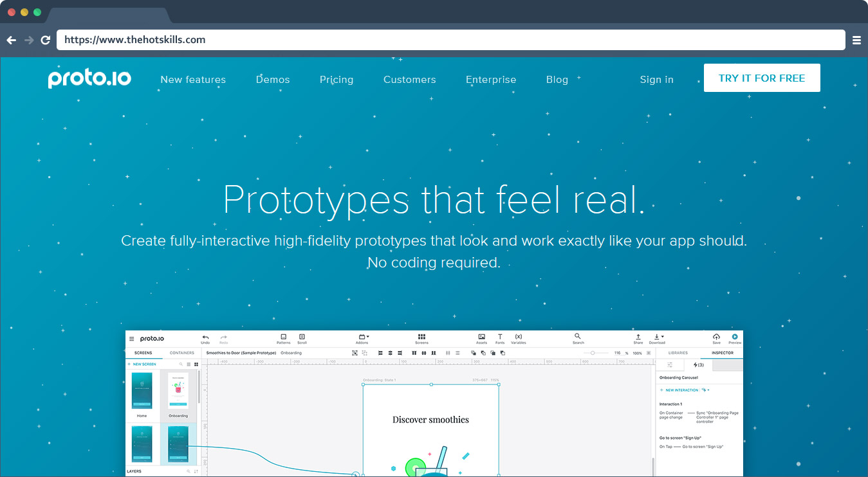Click the fit-to-screen icon beside 100%

pos(649,353)
